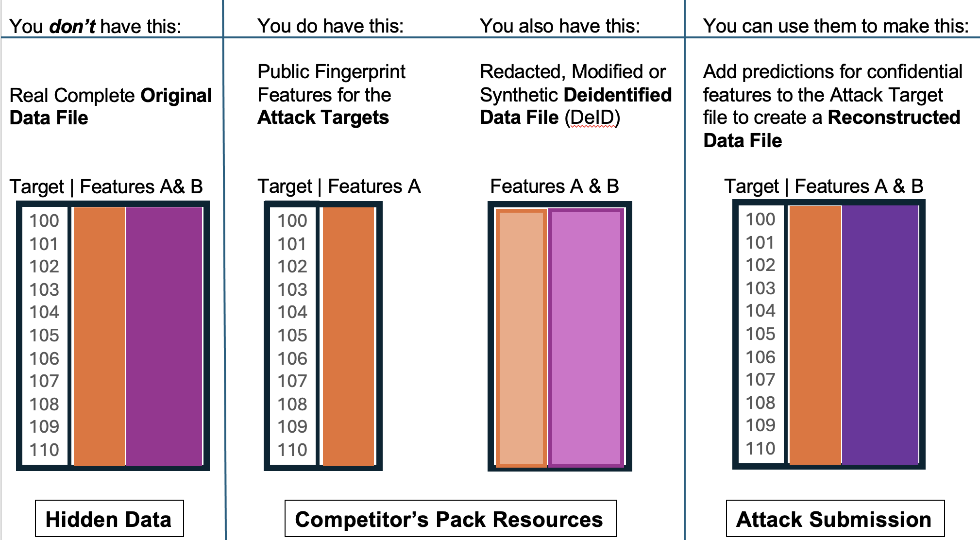This screenshot has height=540, width=980.
Task: Click the "You also have this:" heading
Action: tap(559, 26)
